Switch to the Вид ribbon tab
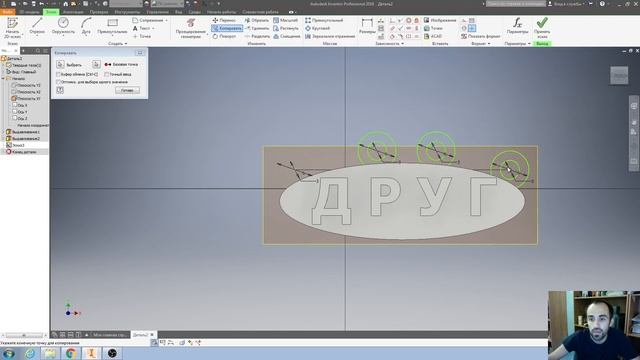The height and width of the screenshot is (360, 640). (178, 12)
